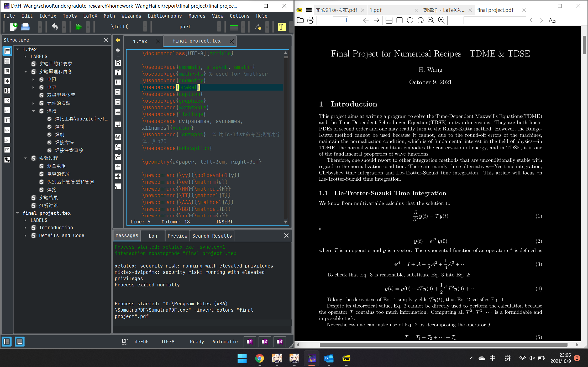Viewport: 588px width, 367px height.
Task: Apply bold formatting in the editor toolbar
Action: click(x=118, y=63)
